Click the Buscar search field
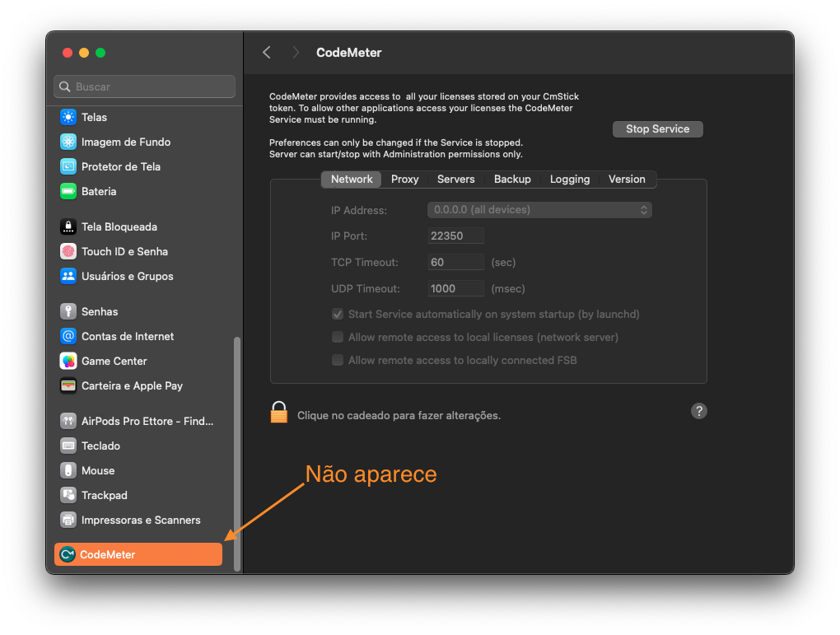Viewport: 840px width, 635px height. point(145,86)
